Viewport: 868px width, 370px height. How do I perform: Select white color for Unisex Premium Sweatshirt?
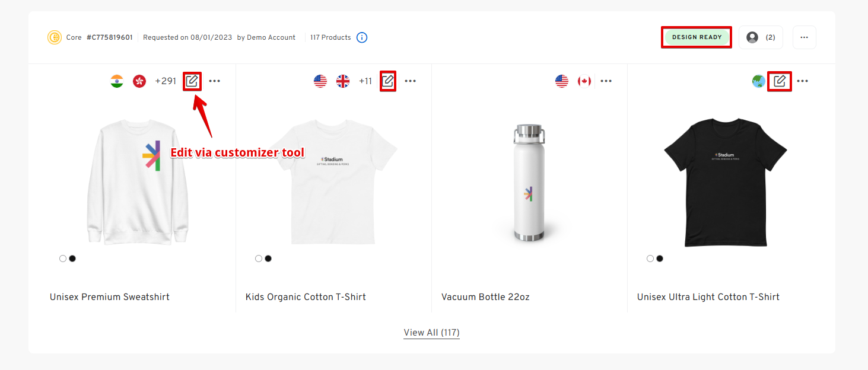[63, 259]
